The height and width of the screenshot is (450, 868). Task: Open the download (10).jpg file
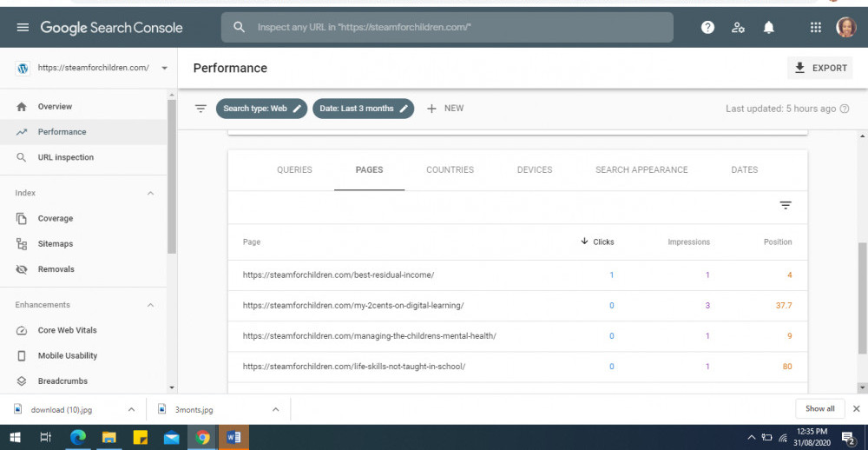[x=62, y=409]
